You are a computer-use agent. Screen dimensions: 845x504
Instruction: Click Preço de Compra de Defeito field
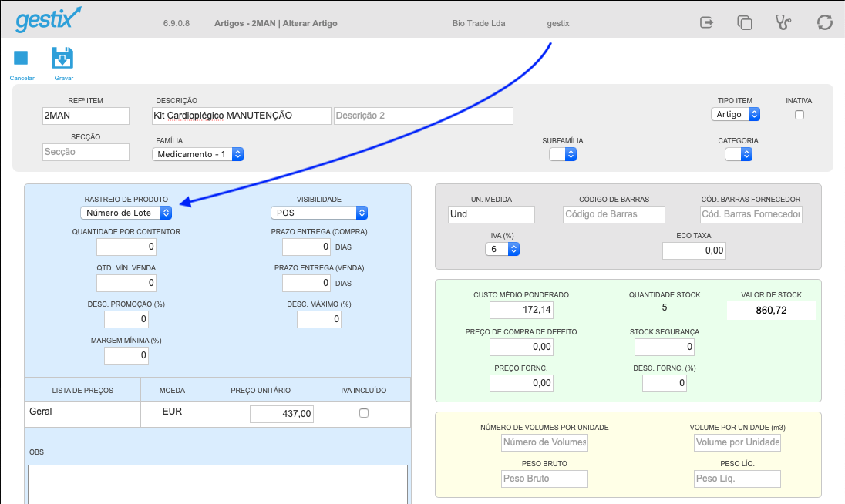click(x=521, y=347)
